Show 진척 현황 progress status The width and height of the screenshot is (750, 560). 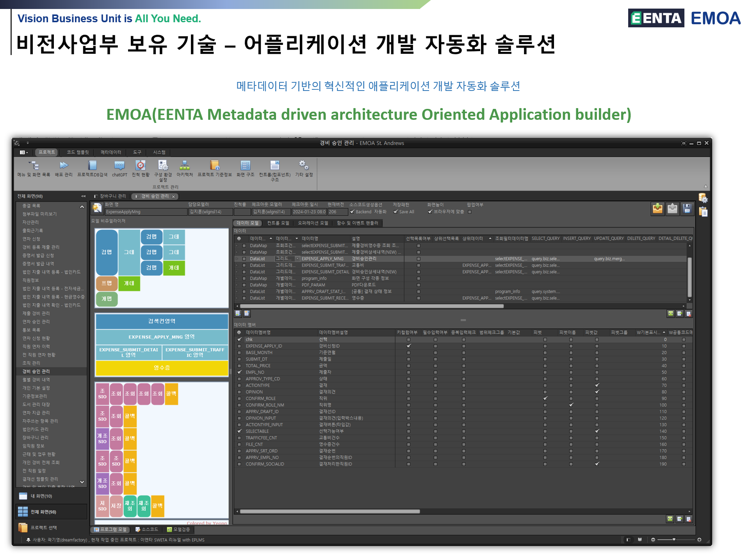(141, 169)
